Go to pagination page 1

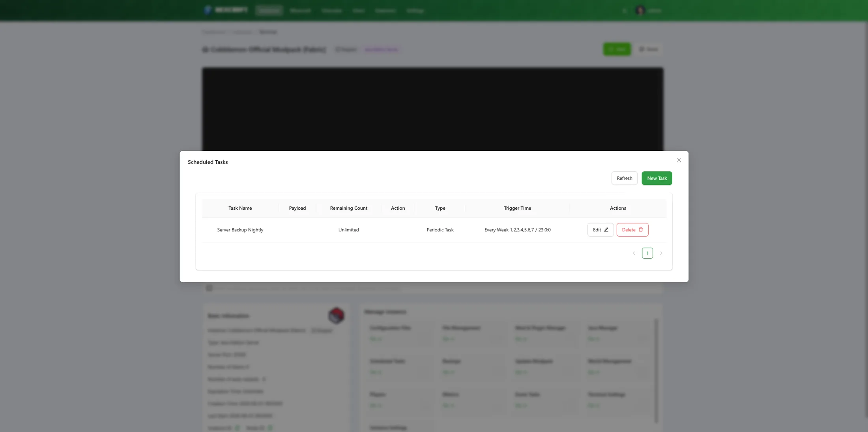pos(647,253)
